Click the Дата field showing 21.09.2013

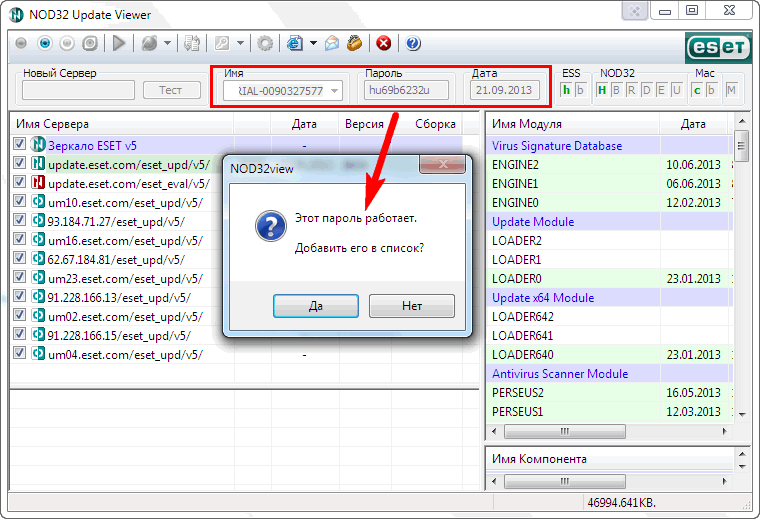(x=505, y=90)
